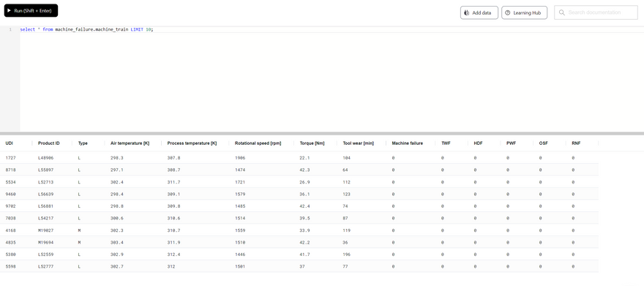
Task: Click tool wear value 74
Action: click(x=345, y=206)
